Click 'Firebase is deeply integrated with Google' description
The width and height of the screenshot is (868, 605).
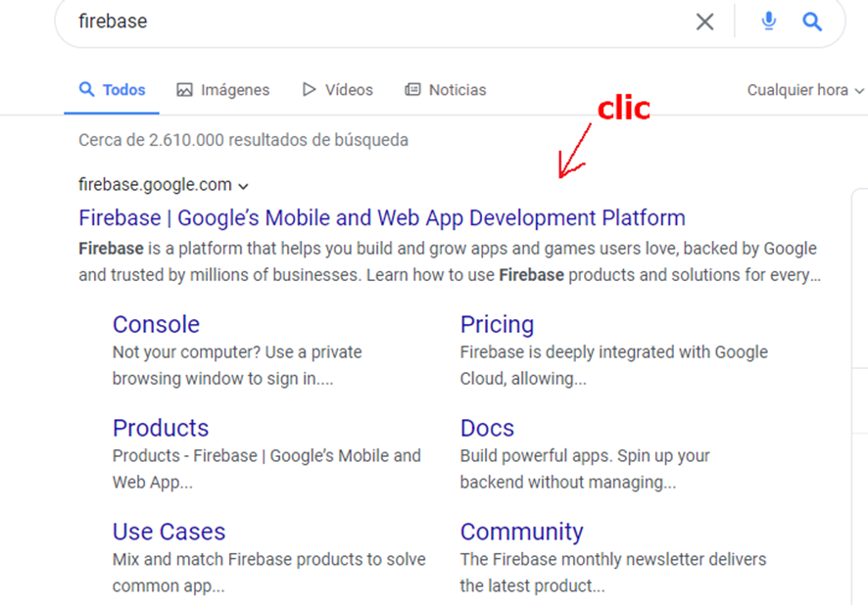tap(614, 365)
